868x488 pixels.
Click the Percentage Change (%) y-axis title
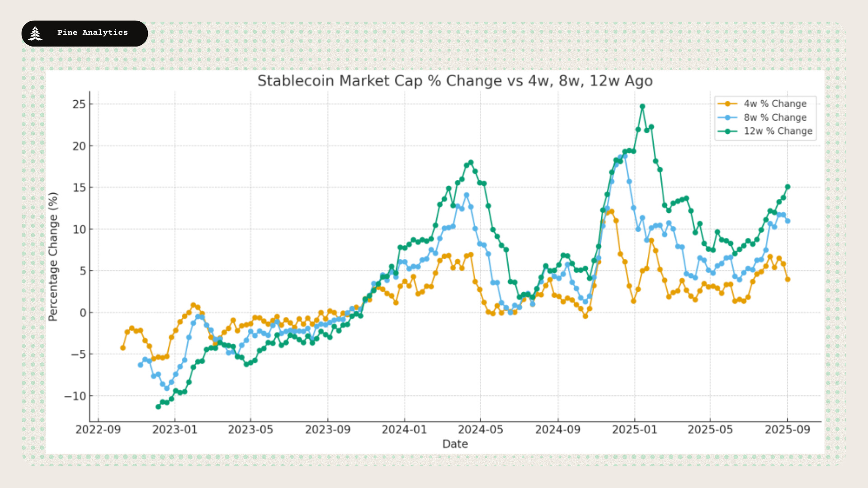tap(53, 257)
